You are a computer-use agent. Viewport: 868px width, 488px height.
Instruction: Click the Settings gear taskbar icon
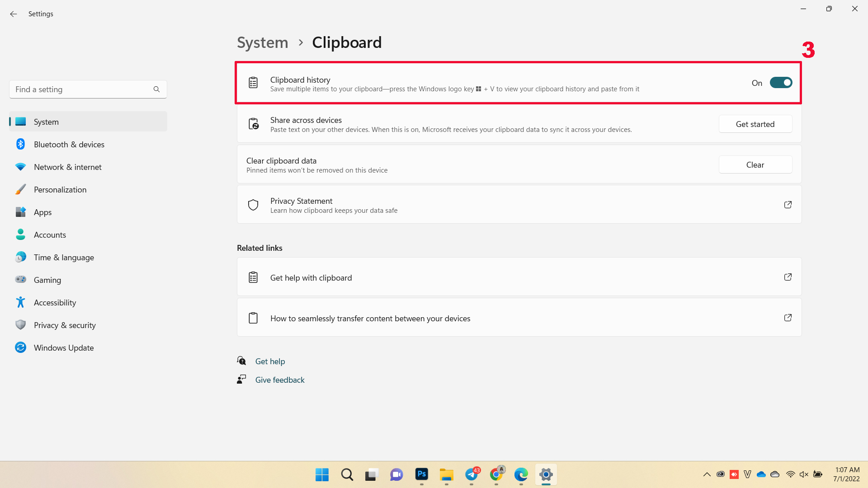pyautogui.click(x=546, y=474)
